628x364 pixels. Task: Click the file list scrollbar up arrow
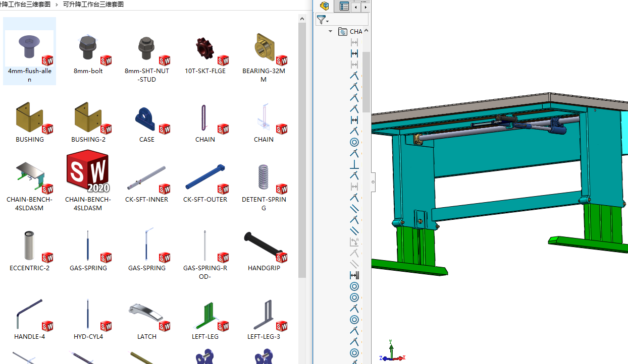tap(302, 19)
